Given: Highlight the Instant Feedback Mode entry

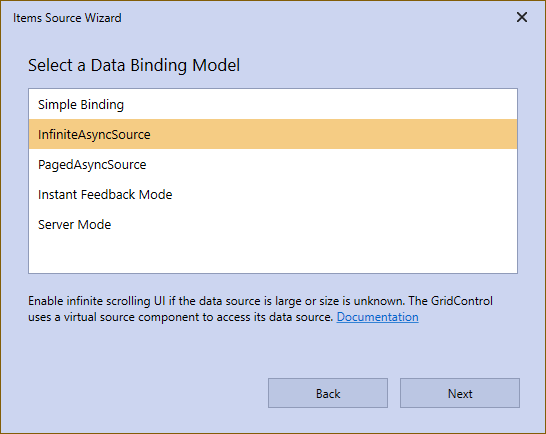Looking at the screenshot, I should pyautogui.click(x=273, y=194).
